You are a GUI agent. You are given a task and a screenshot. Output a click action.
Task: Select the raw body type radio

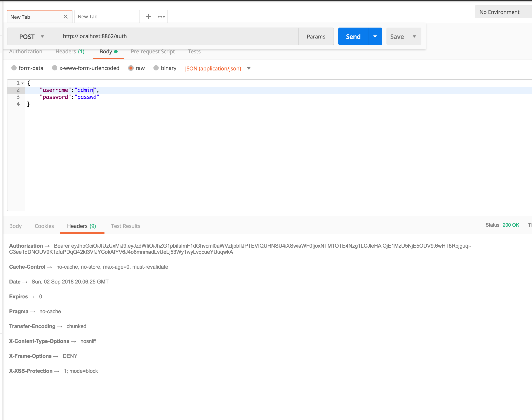click(131, 68)
